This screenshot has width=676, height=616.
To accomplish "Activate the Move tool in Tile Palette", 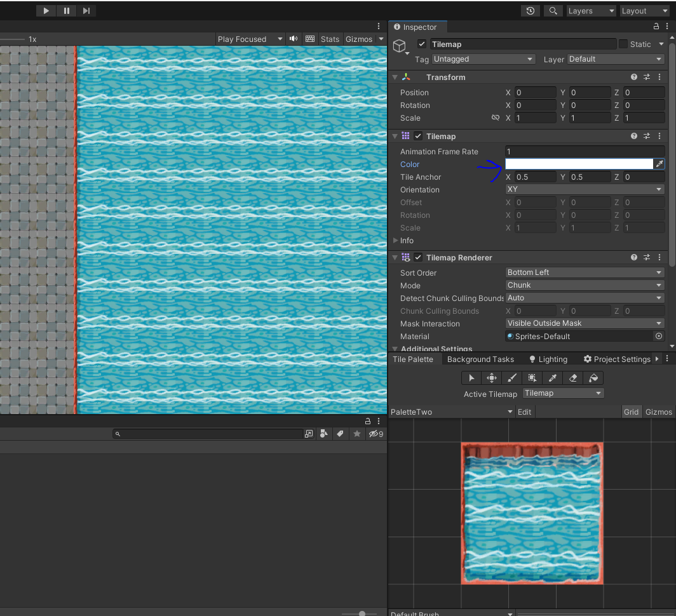I will click(x=491, y=378).
